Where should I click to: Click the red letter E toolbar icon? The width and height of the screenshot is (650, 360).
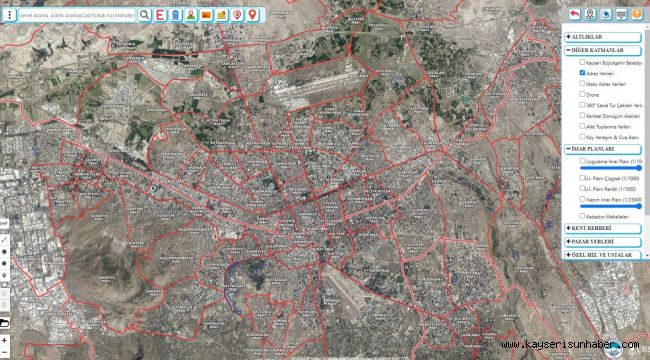click(x=160, y=15)
